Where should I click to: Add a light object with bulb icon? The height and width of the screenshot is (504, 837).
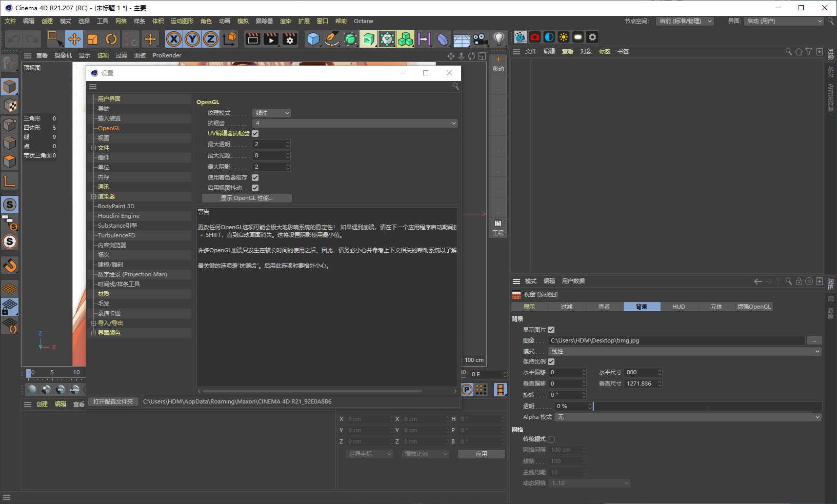[499, 39]
